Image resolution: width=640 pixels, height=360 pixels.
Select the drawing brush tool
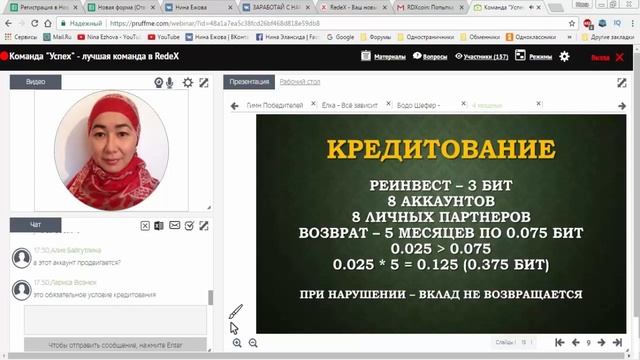point(236,311)
